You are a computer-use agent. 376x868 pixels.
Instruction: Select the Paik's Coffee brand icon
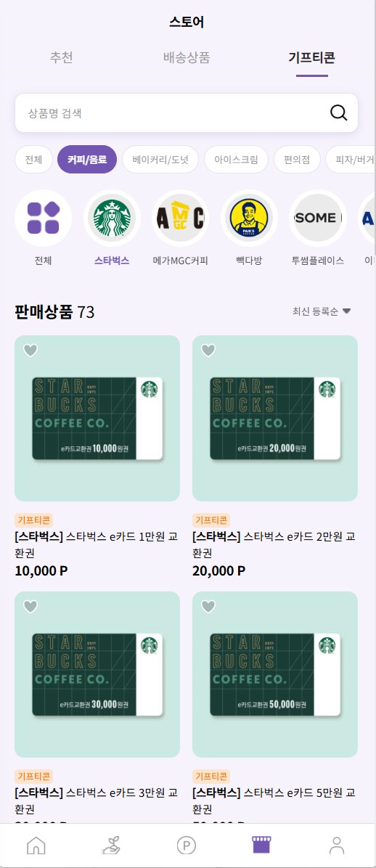click(x=249, y=218)
